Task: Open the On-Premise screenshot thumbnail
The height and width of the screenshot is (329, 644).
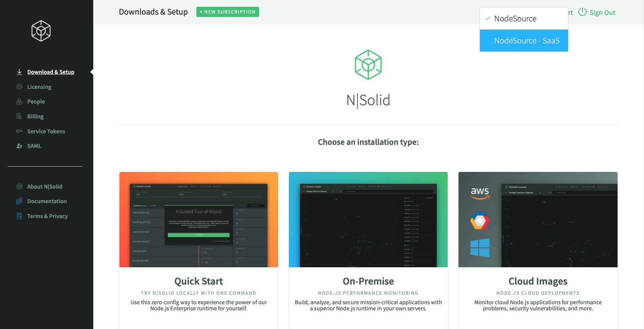Action: 368,219
